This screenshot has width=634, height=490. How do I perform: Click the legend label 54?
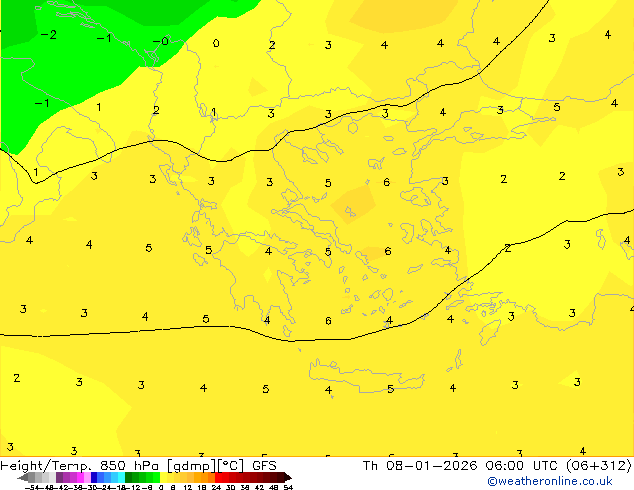click(288, 488)
